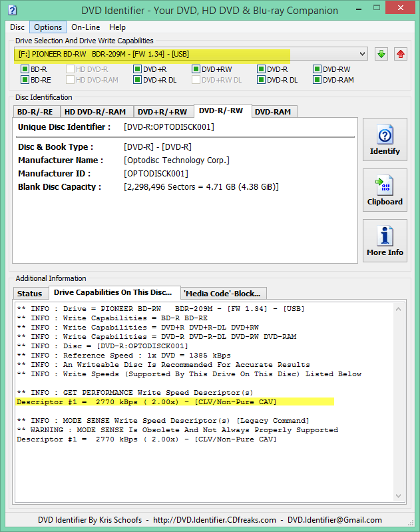The height and width of the screenshot is (532, 420).
Task: Click the disabled HD DVD-R checkbox
Action: click(x=70, y=69)
